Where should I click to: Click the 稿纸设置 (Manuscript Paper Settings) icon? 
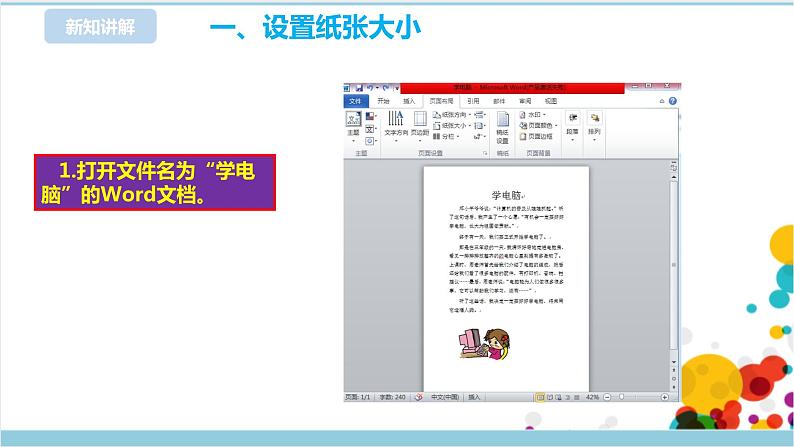pyautogui.click(x=502, y=128)
